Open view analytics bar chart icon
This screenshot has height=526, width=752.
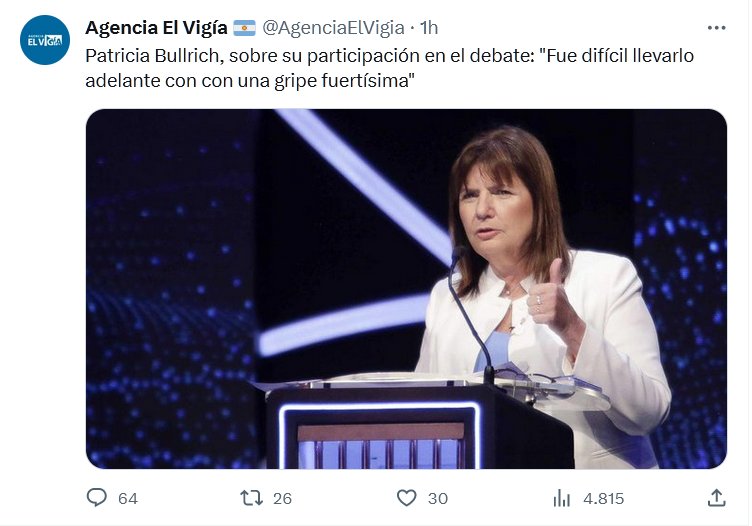pos(562,497)
